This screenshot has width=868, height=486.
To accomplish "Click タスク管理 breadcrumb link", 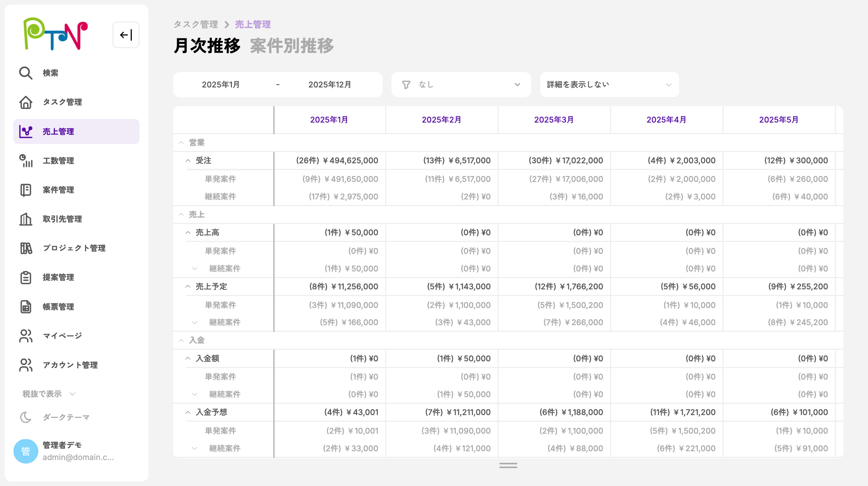I will 196,25.
